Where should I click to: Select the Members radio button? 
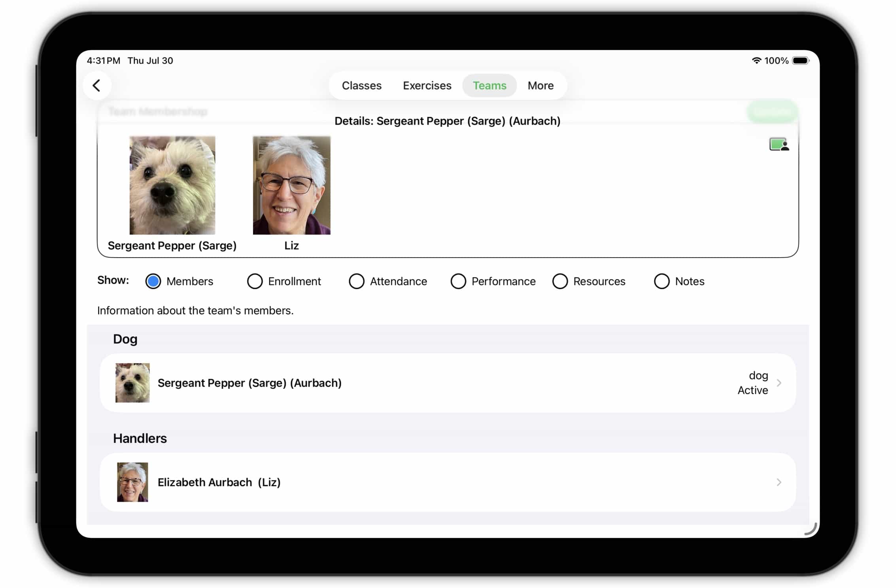point(153,281)
